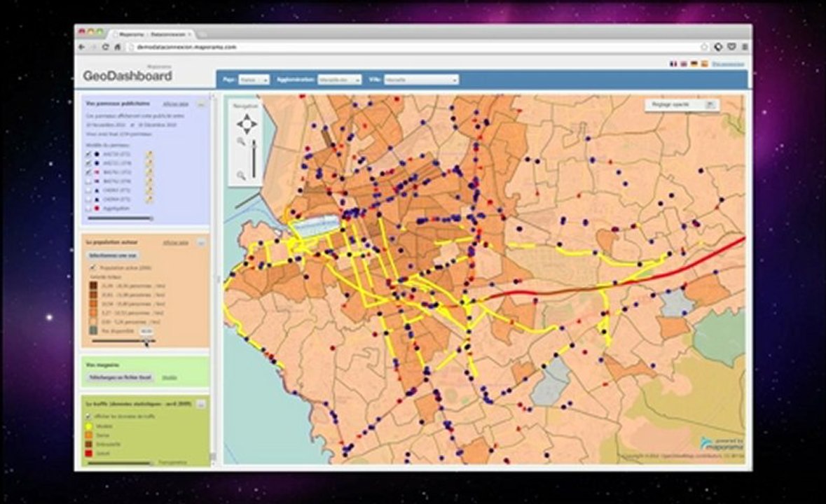Enable the fourth panel model checkbox
The height and width of the screenshot is (504, 826).
tap(88, 181)
